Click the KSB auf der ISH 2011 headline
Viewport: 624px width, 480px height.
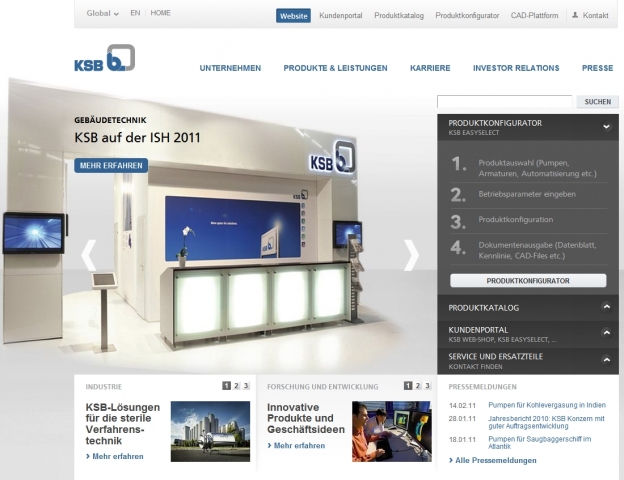137,138
